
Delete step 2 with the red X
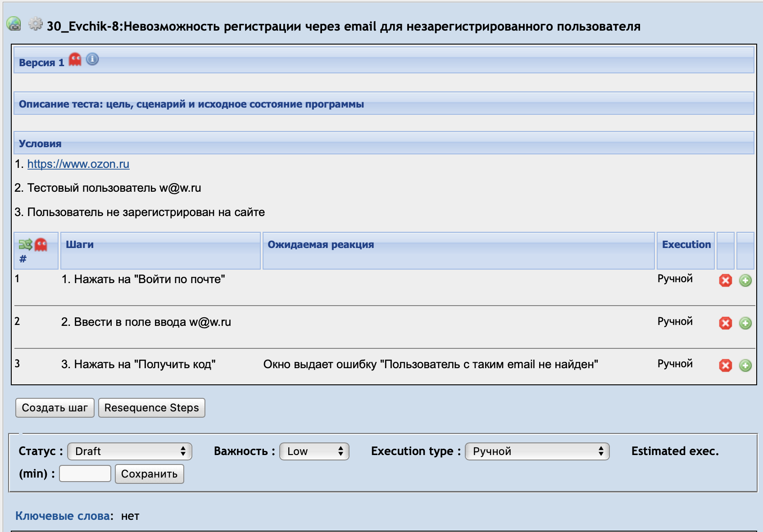click(725, 323)
